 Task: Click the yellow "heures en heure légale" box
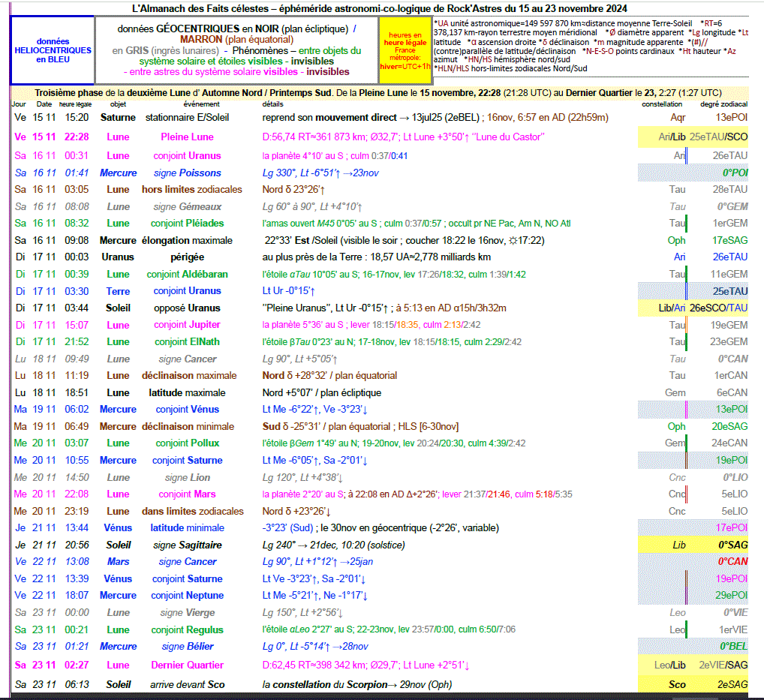[x=405, y=50]
